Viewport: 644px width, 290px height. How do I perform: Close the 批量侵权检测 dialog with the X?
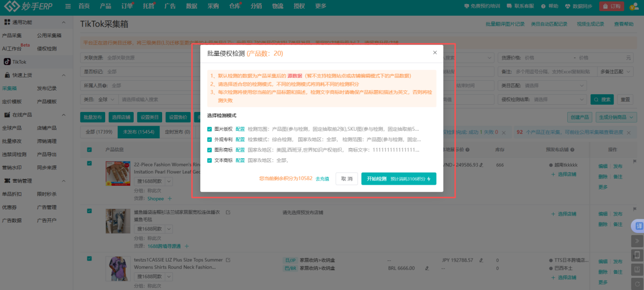pyautogui.click(x=435, y=52)
